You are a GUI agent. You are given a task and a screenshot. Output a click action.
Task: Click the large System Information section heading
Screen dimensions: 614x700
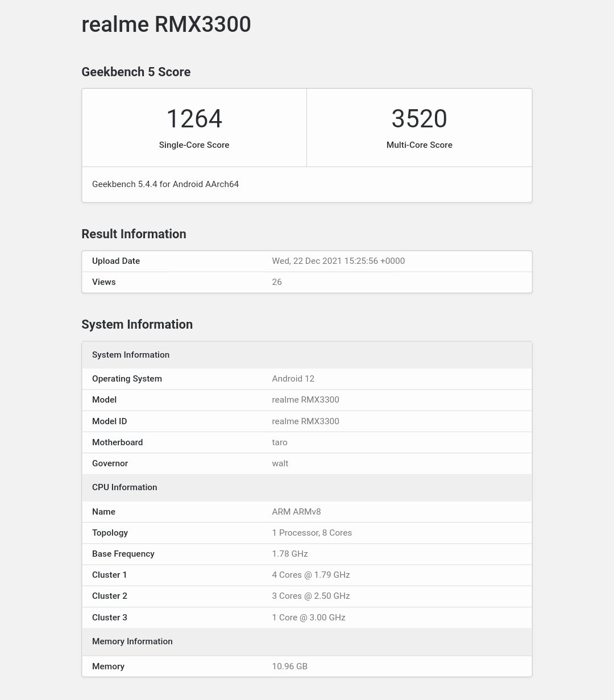point(137,324)
